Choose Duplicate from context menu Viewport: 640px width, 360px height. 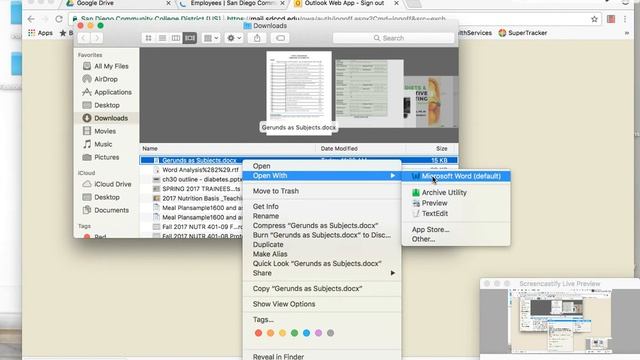pos(322,244)
